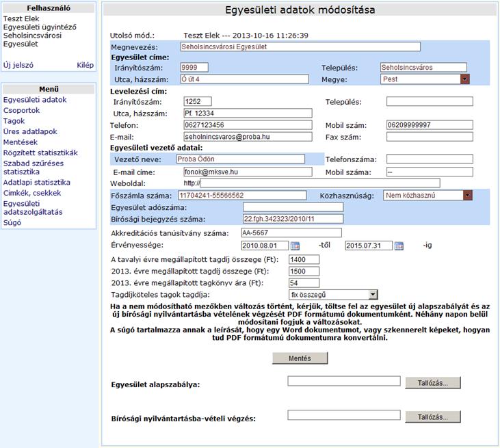Click the Vezető neve field

[241, 159]
